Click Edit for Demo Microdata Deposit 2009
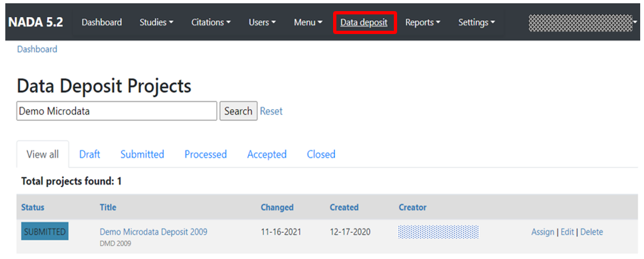 tap(567, 232)
